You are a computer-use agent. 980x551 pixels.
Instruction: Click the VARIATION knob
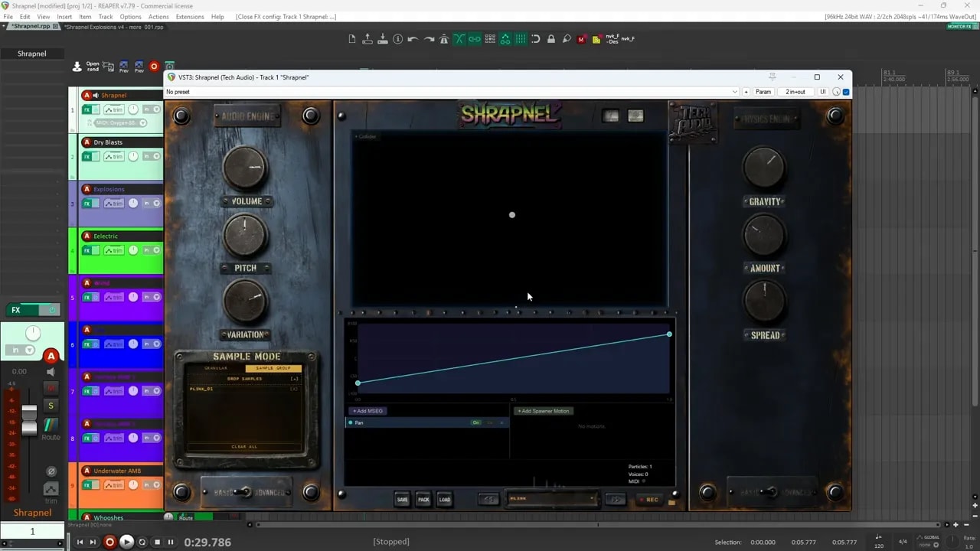[x=245, y=302]
